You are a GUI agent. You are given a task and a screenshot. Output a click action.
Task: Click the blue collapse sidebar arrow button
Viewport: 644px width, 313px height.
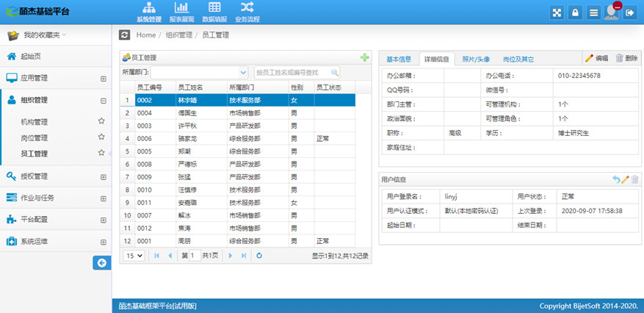101,262
